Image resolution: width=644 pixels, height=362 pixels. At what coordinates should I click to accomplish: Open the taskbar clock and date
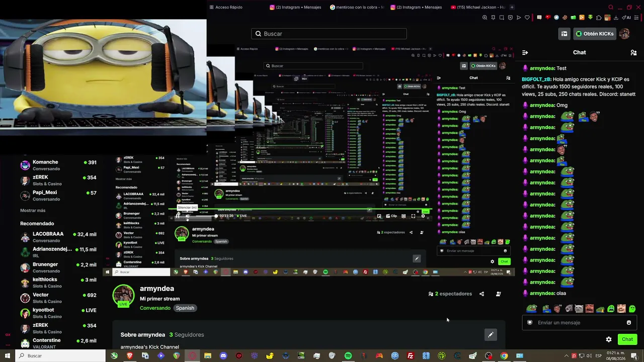(x=616, y=356)
